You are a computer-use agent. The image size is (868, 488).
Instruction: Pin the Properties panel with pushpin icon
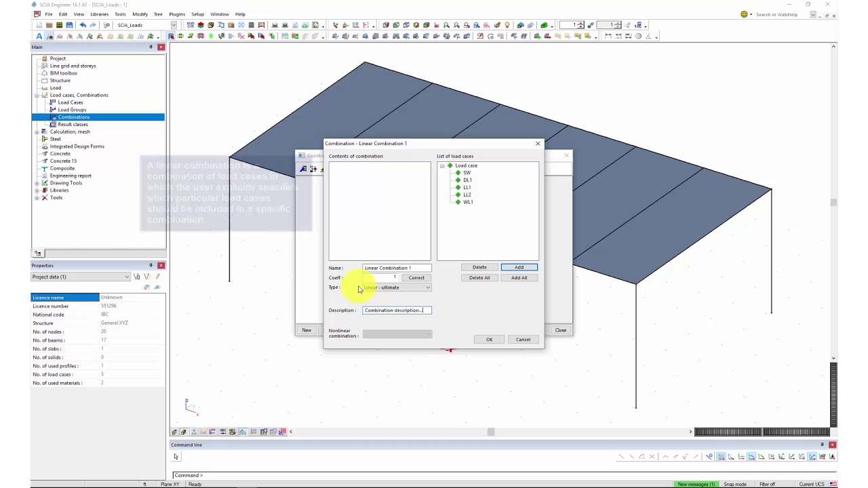pyautogui.click(x=151, y=265)
